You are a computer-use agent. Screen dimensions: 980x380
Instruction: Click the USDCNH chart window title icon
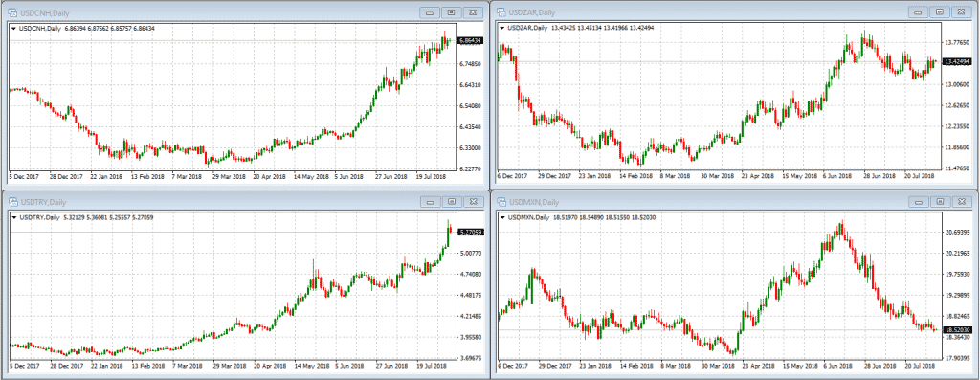[11, 12]
